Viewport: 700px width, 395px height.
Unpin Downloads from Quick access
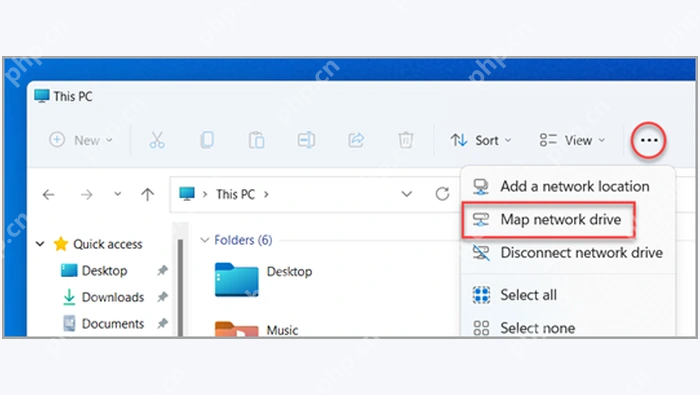(x=162, y=297)
